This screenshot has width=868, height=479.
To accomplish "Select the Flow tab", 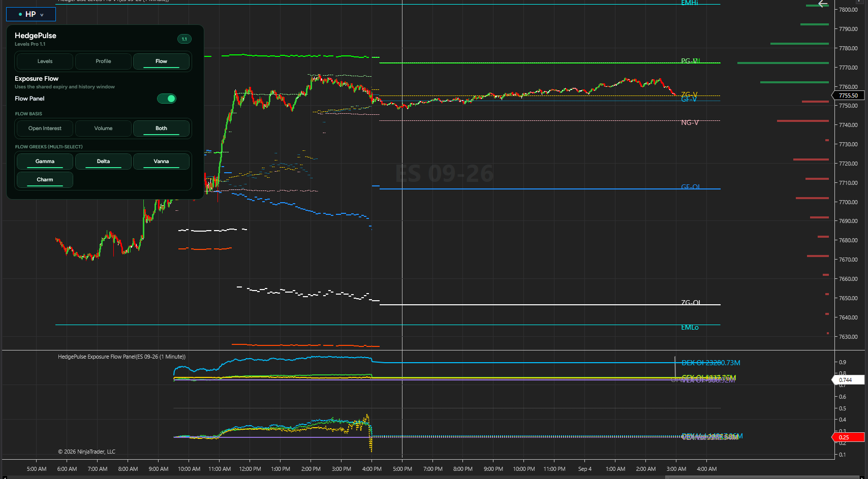I will tap(161, 61).
